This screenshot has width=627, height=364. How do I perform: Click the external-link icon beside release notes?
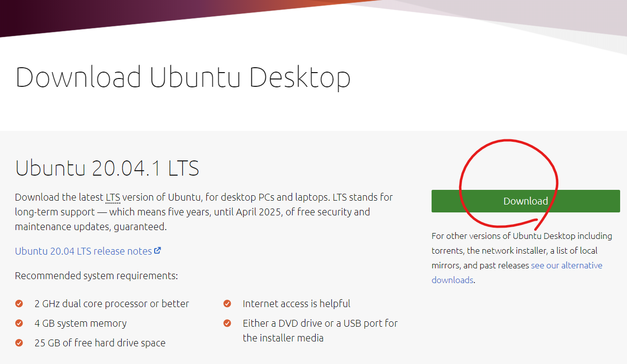pyautogui.click(x=158, y=250)
